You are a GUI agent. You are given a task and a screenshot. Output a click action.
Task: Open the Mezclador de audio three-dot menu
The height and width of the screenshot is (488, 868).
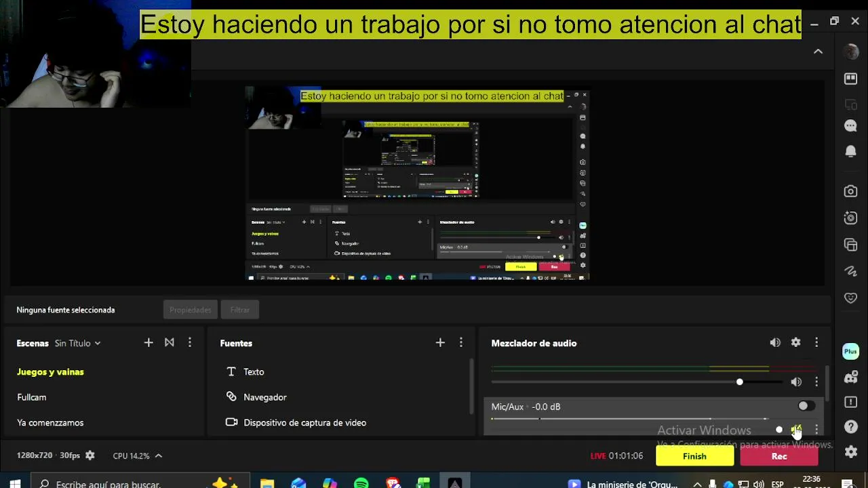816,343
